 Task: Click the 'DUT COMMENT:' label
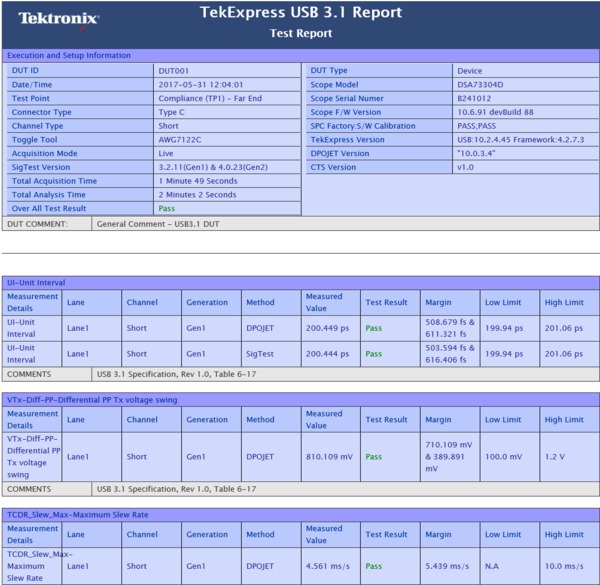[37, 224]
